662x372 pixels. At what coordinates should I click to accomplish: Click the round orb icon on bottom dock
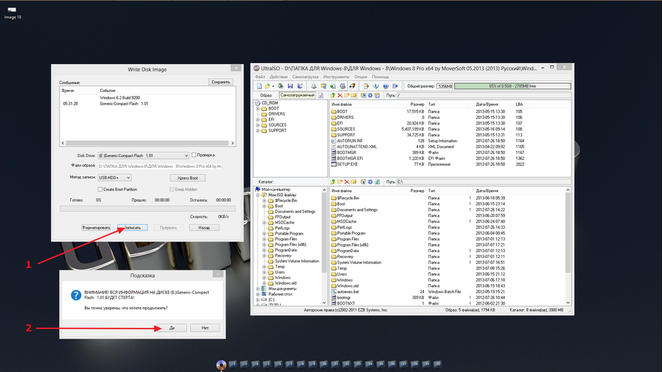221,365
